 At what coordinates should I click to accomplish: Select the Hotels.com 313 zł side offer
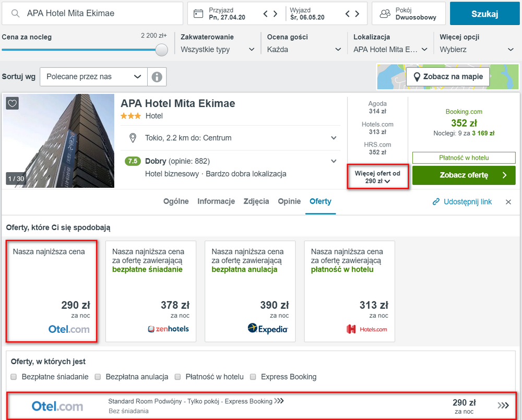coord(377,128)
